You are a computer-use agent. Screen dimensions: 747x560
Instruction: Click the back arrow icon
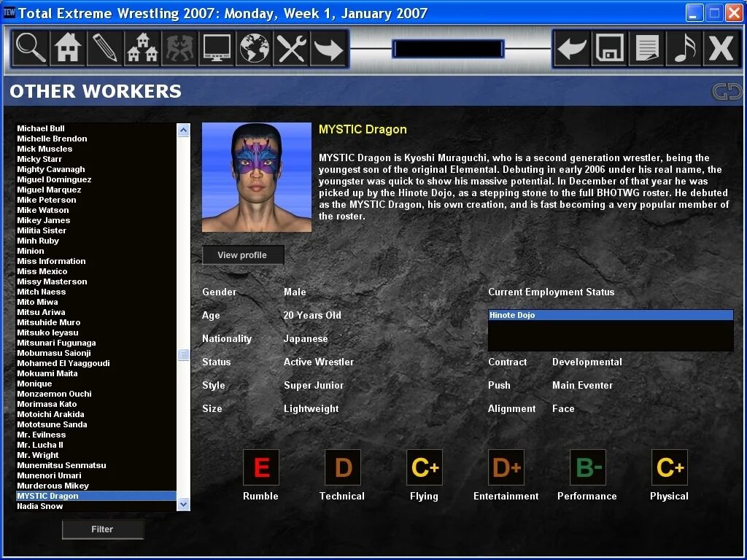point(572,48)
